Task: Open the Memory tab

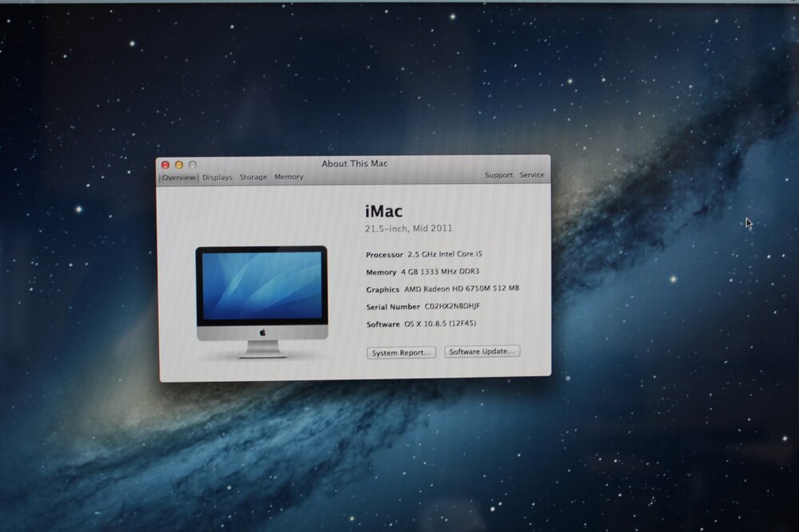Action: click(289, 177)
